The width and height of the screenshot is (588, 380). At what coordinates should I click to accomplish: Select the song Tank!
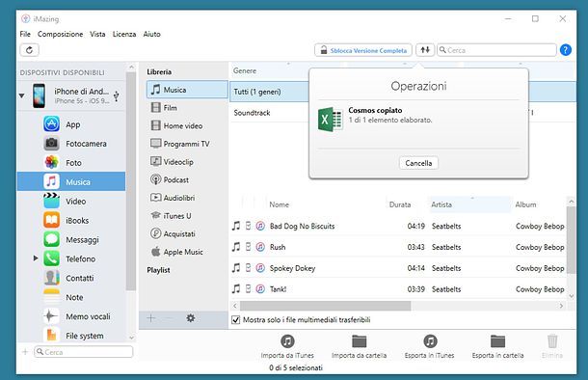pyautogui.click(x=398, y=288)
